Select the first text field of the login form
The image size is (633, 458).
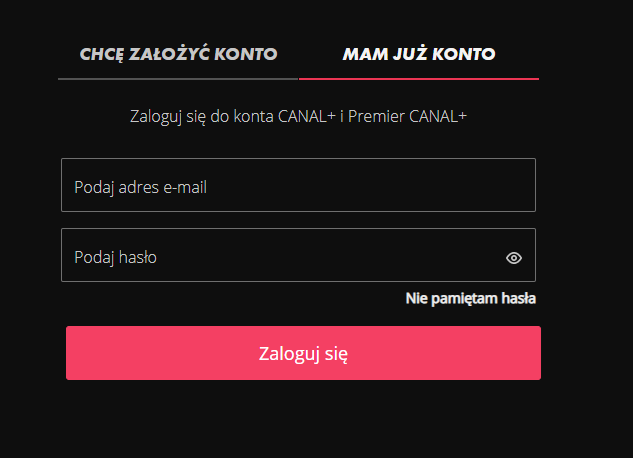pyautogui.click(x=298, y=186)
